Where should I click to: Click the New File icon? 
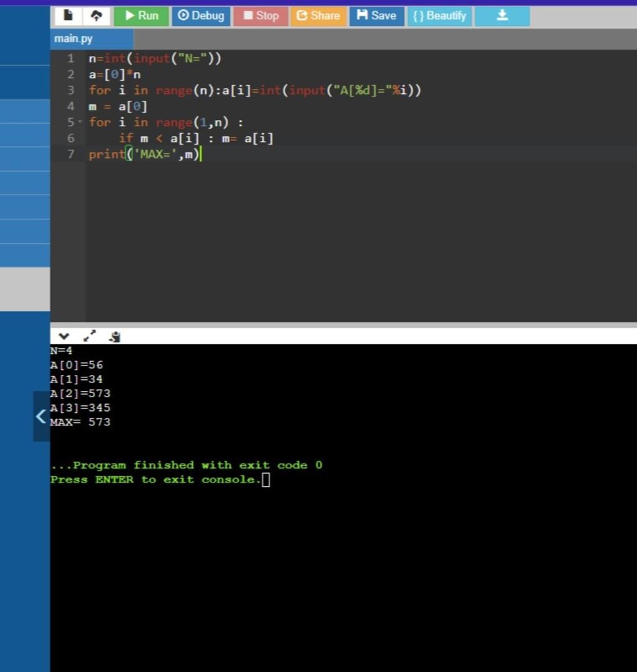click(69, 16)
